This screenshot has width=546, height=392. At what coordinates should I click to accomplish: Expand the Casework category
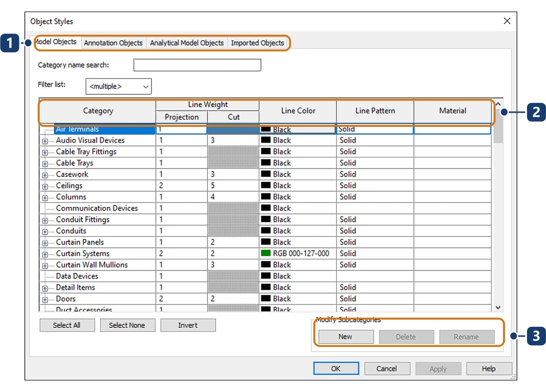[x=45, y=175]
